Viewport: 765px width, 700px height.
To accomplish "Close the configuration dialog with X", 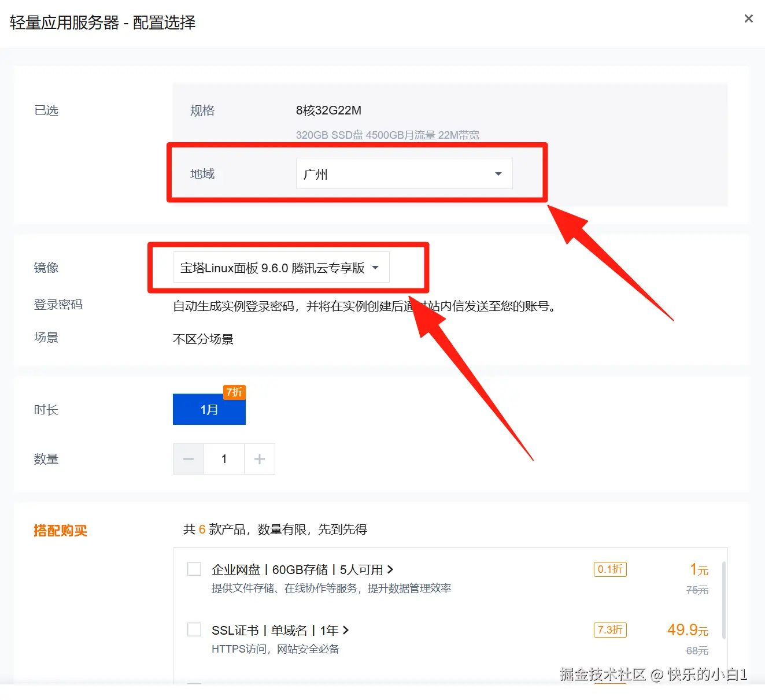I will 748,18.
